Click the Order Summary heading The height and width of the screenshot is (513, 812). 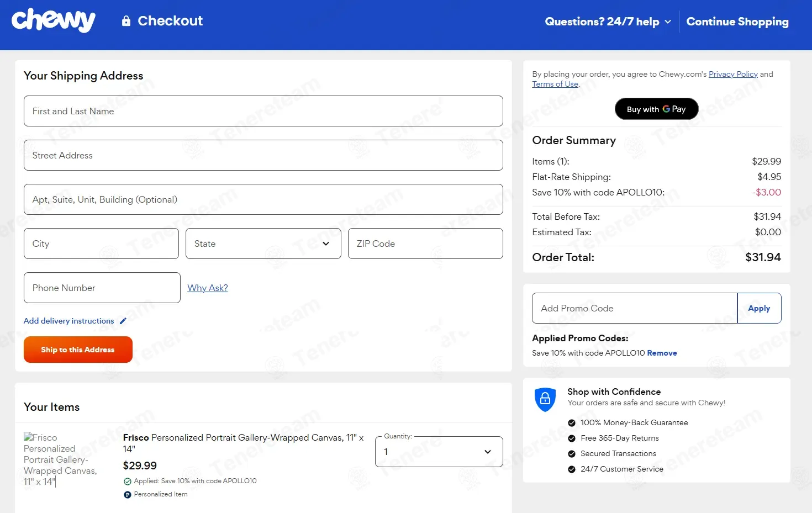point(574,140)
